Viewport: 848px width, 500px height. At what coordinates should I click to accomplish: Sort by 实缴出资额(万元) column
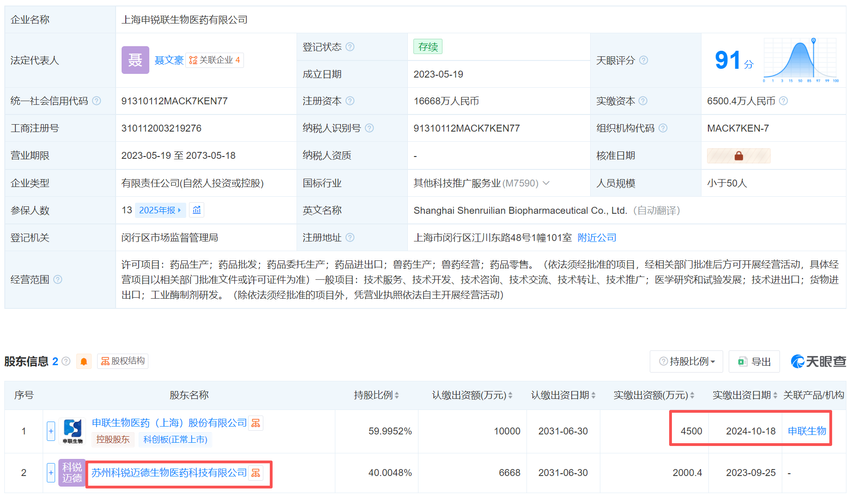(654, 395)
